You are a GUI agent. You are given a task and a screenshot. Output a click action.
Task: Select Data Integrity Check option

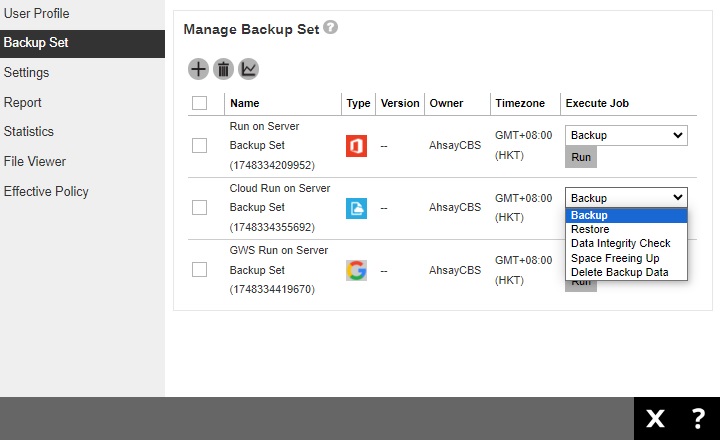pyautogui.click(x=620, y=243)
